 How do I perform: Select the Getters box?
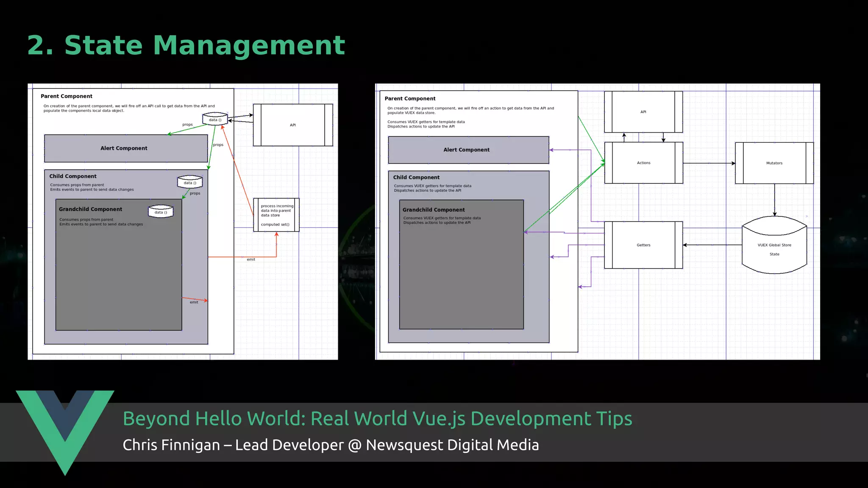pyautogui.click(x=643, y=245)
